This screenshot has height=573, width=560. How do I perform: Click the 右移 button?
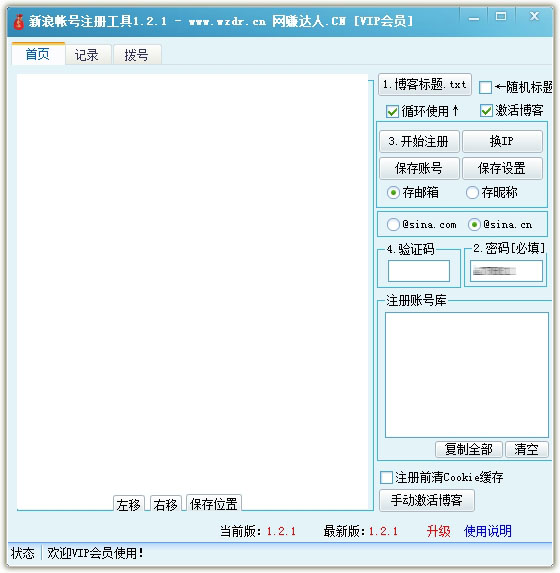(x=166, y=504)
